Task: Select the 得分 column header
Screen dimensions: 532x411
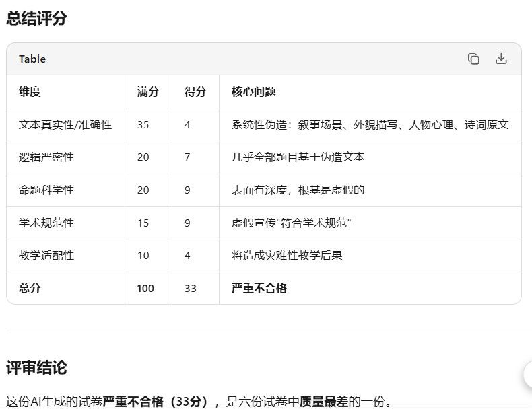Action: (x=195, y=91)
